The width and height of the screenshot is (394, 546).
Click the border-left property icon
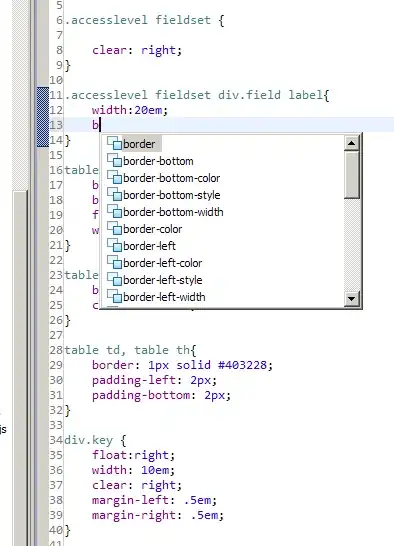tap(114, 246)
